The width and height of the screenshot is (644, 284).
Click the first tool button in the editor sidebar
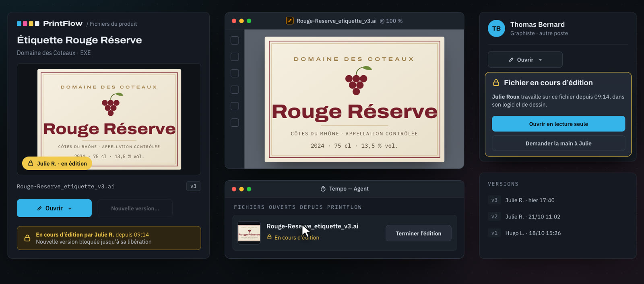(x=235, y=40)
